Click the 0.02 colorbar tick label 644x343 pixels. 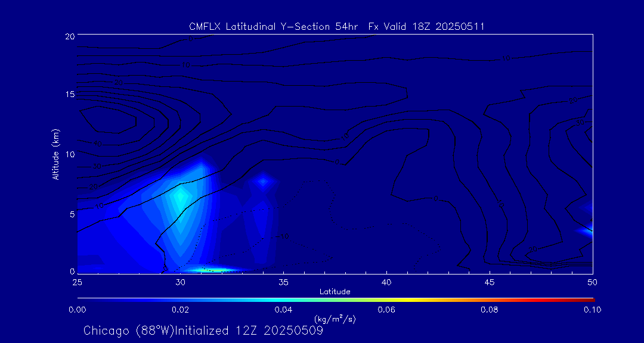180,309
